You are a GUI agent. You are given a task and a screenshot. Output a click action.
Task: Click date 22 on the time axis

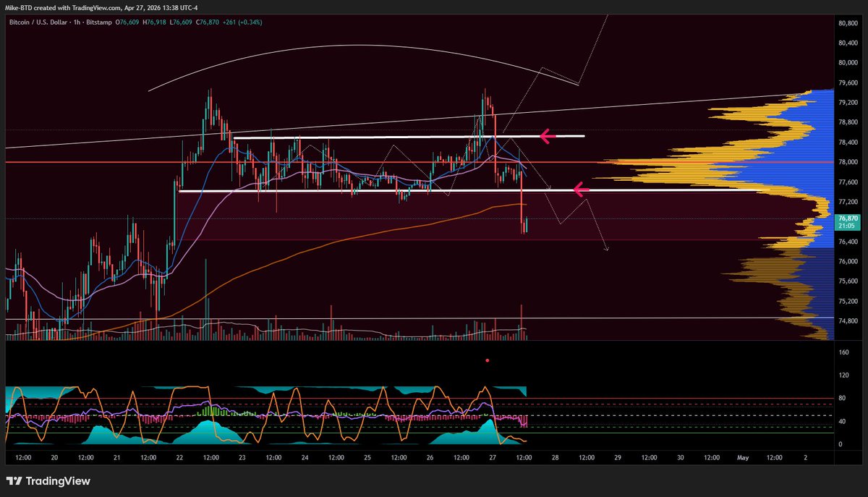179,458
